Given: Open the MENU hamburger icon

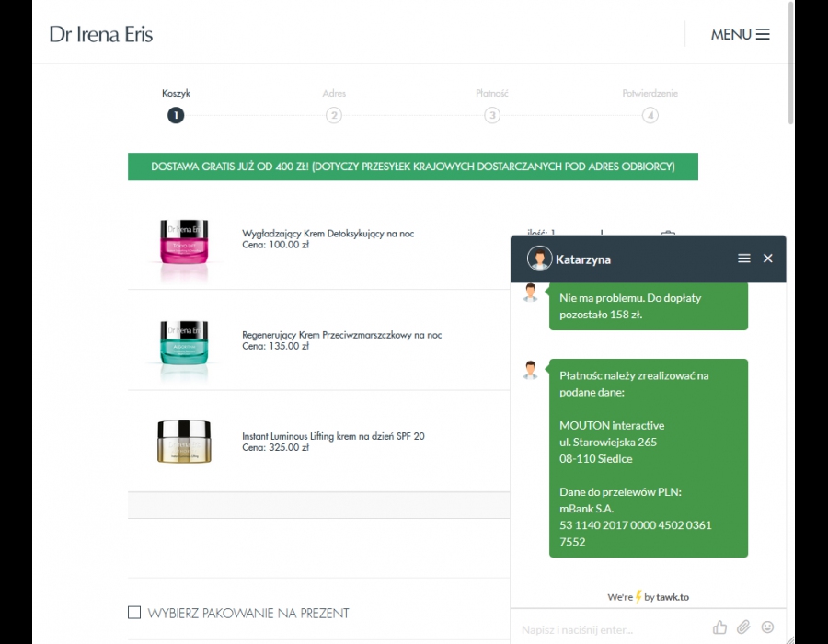Looking at the screenshot, I should tap(762, 34).
